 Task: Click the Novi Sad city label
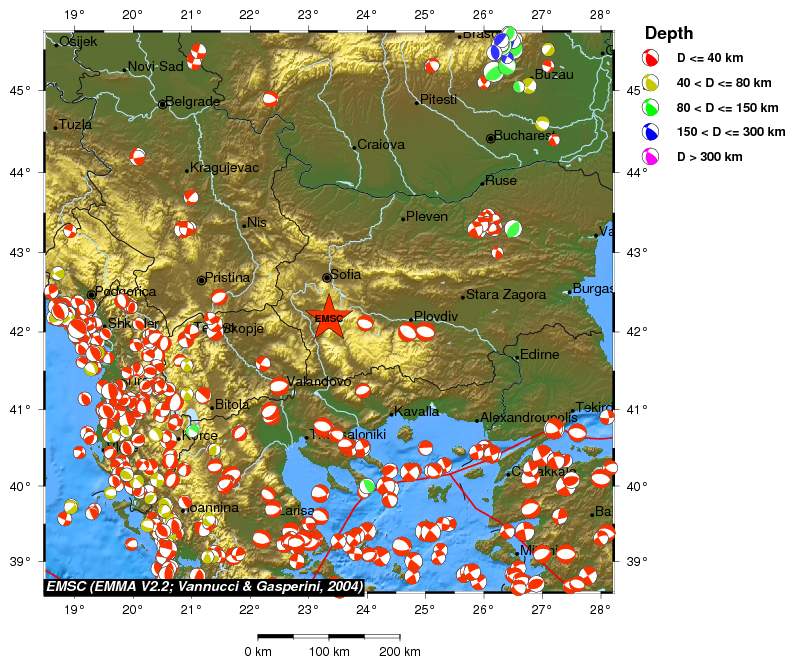click(x=156, y=66)
